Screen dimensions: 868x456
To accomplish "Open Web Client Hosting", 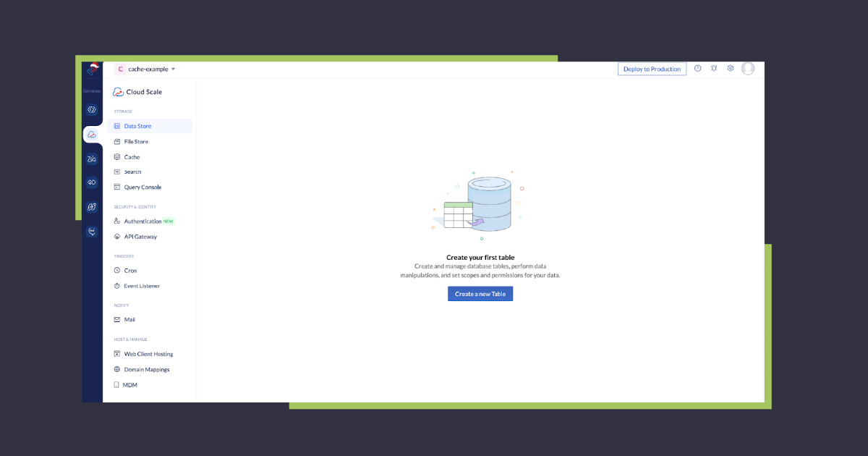I will [150, 354].
